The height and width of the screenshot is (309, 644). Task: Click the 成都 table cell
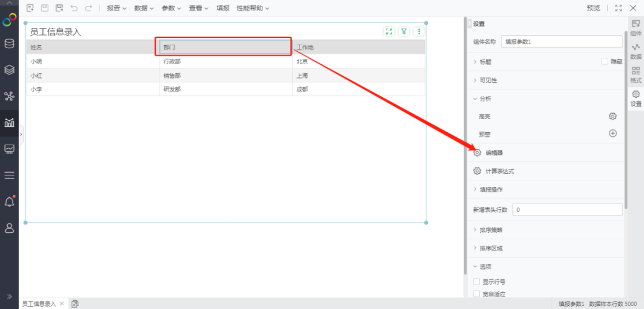(x=358, y=89)
